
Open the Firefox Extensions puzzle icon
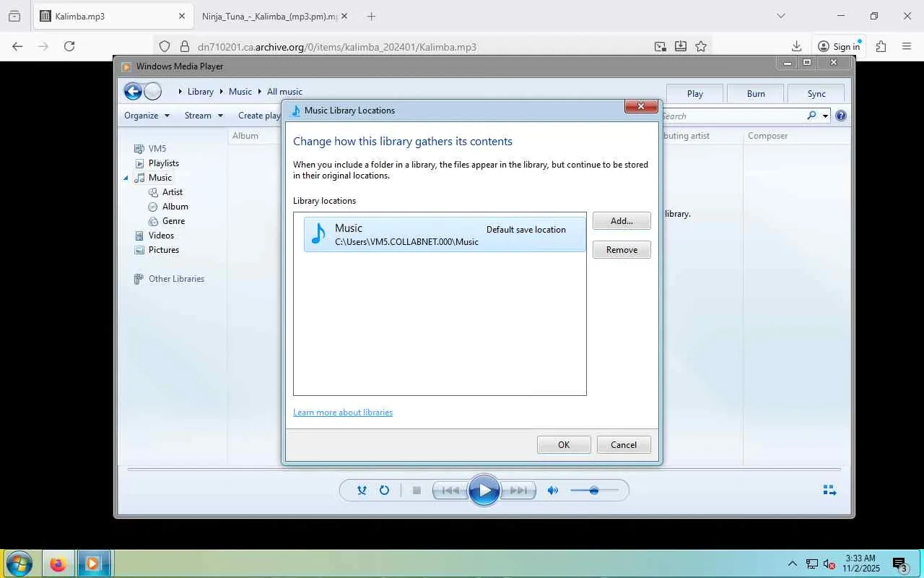pyautogui.click(x=881, y=46)
